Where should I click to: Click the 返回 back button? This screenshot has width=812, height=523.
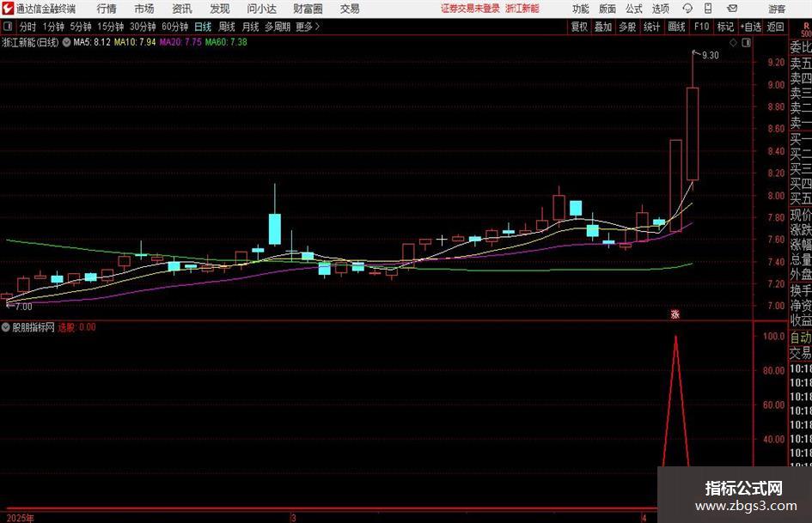click(775, 27)
